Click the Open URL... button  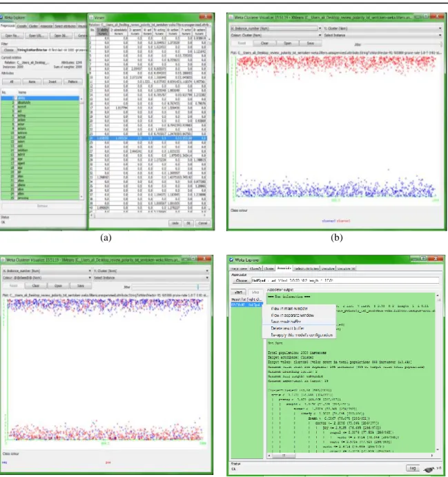coord(37,36)
